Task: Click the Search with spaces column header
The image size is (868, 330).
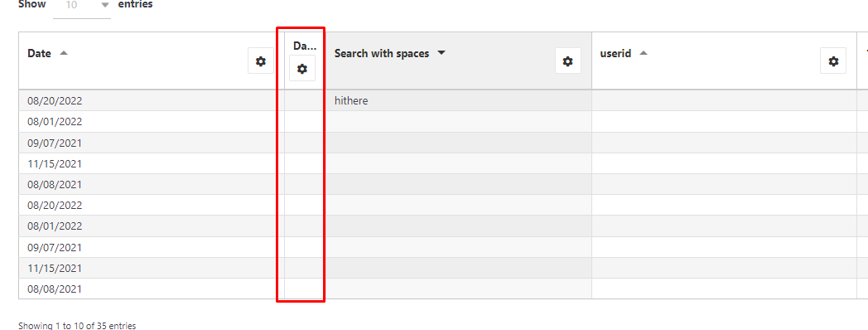Action: pyautogui.click(x=382, y=54)
